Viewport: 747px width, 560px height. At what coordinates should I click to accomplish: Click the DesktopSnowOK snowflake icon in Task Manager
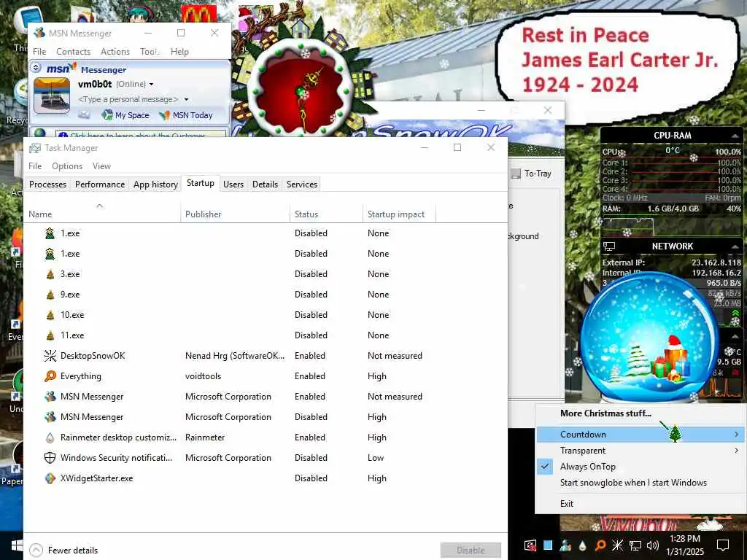(50, 356)
